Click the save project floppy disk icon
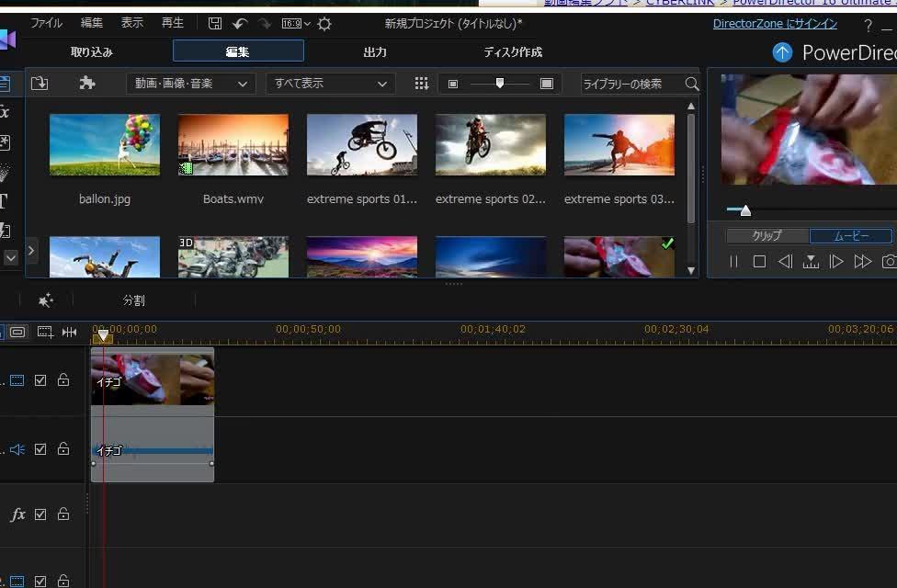897x588 pixels. [215, 24]
